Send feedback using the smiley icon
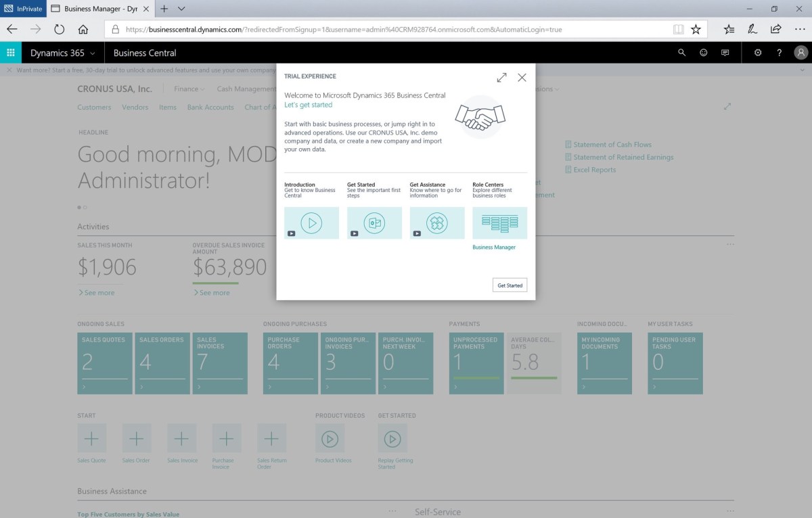Viewport: 812px width, 518px height. (x=703, y=52)
